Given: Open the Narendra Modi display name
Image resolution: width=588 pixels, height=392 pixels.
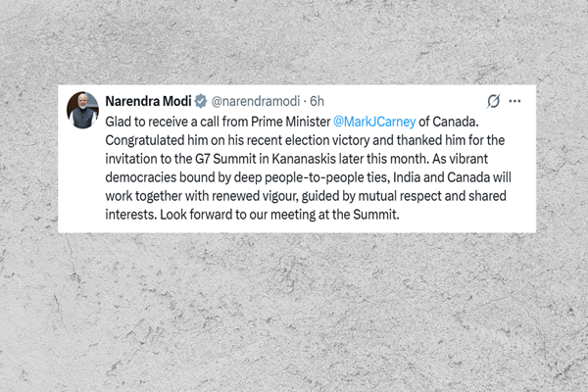Looking at the screenshot, I should coord(148,101).
